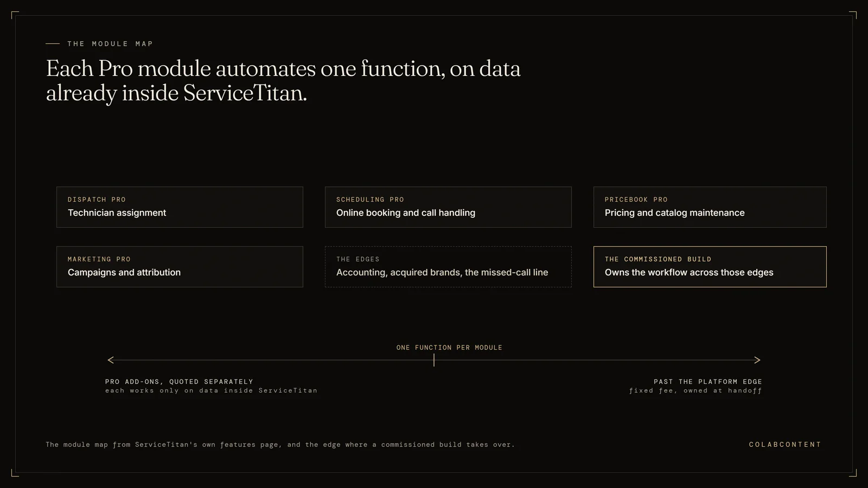Click the right arrowhead of the axis
This screenshot has height=488, width=868.
757,360
